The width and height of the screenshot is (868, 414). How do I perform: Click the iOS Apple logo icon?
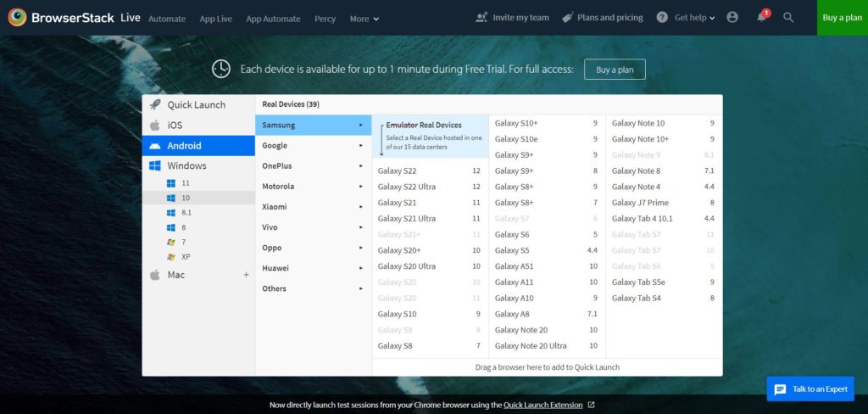click(x=155, y=126)
